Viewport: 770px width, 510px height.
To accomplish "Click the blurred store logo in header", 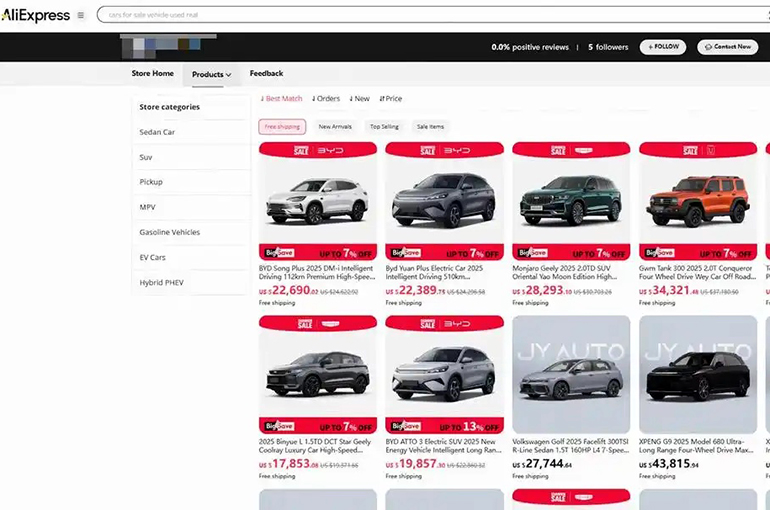I will [168, 46].
